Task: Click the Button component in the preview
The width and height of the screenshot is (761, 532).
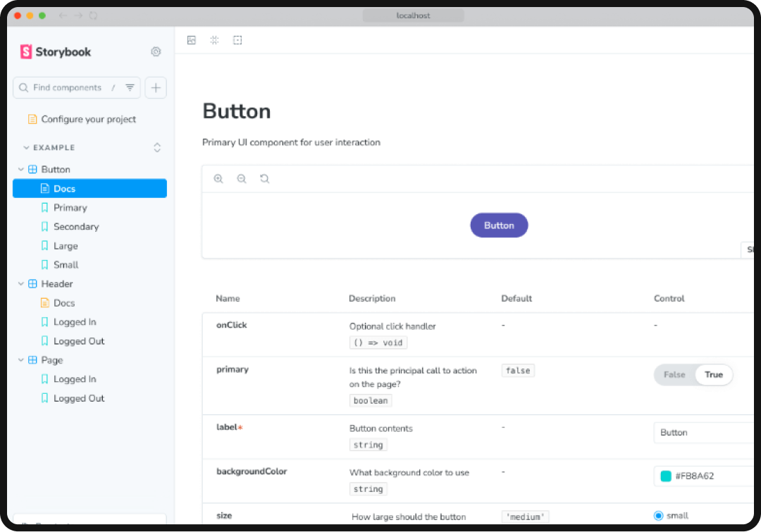Action: click(x=499, y=225)
